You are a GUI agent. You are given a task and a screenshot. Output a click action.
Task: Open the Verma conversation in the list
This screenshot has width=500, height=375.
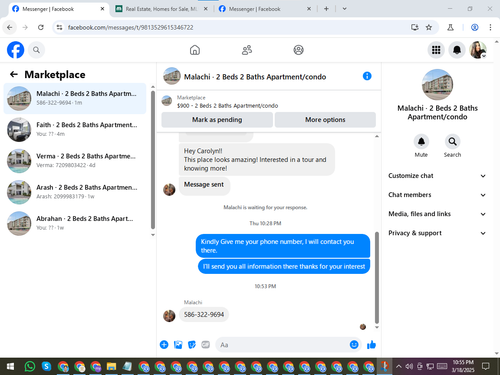pyautogui.click(x=75, y=161)
